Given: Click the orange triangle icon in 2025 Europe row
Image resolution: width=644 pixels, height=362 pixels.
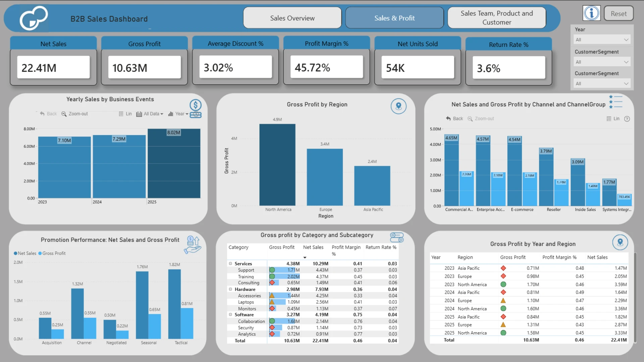Looking at the screenshot, I should tap(503, 325).
